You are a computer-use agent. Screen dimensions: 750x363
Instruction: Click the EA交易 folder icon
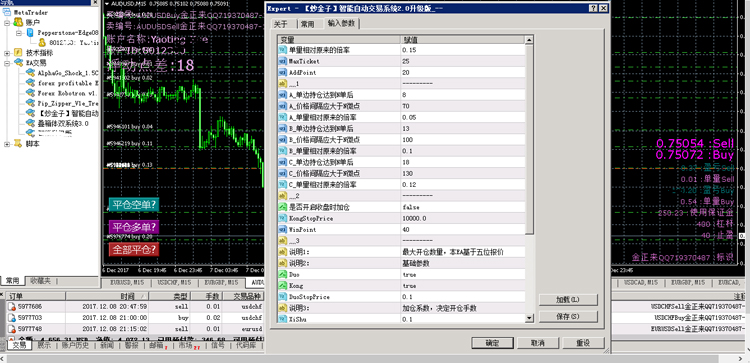18,63
